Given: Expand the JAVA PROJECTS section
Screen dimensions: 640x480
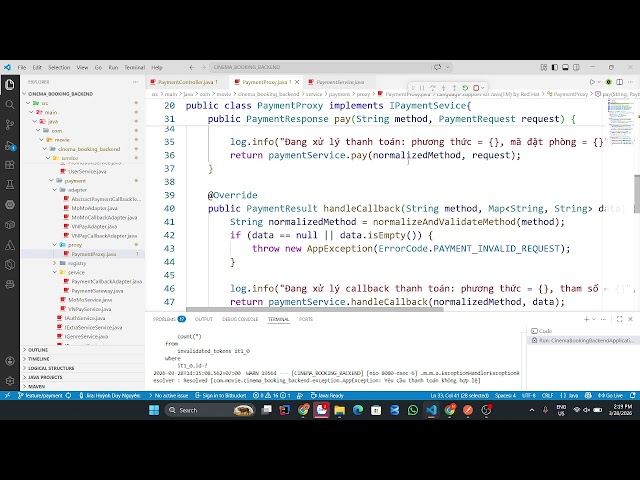Looking at the screenshot, I should (x=45, y=377).
